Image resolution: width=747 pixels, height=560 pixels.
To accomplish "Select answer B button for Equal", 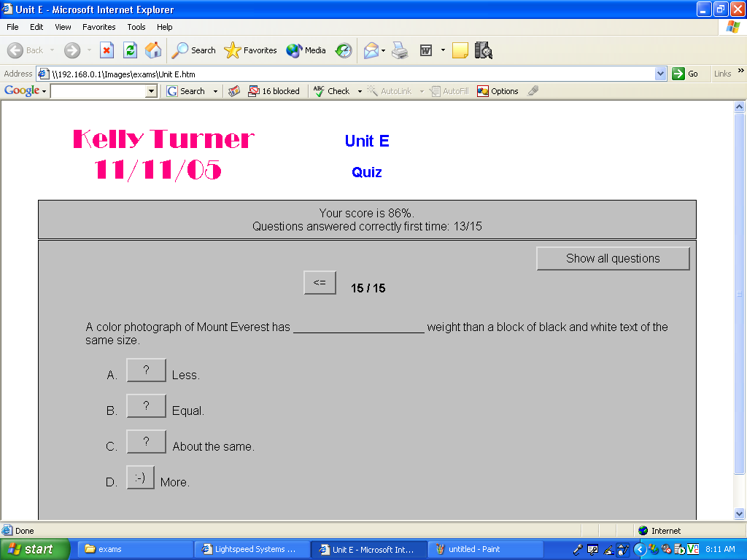I will pos(146,406).
